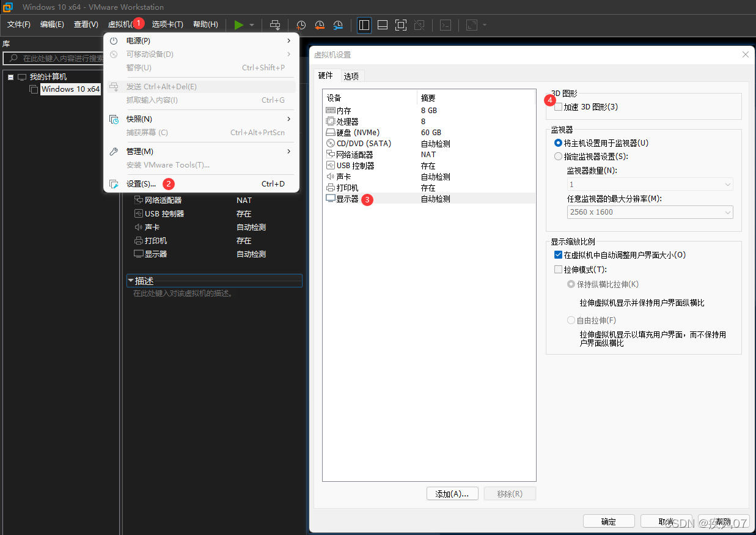Click the 设备 column header
This screenshot has height=535, width=756.
click(370, 98)
